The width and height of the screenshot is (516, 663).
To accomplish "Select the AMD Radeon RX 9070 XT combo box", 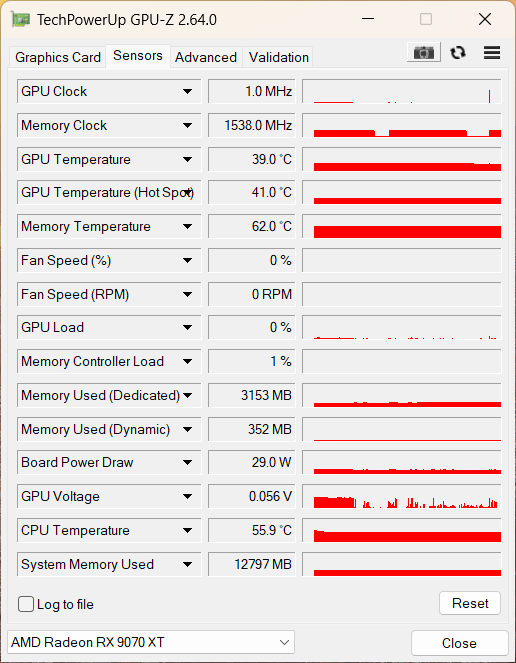I will coord(151,642).
